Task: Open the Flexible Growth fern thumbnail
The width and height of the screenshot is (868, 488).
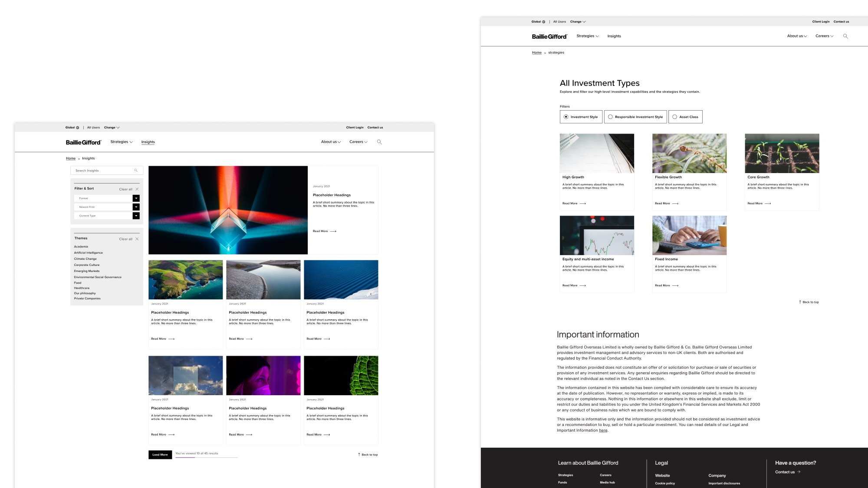Action: 689,153
